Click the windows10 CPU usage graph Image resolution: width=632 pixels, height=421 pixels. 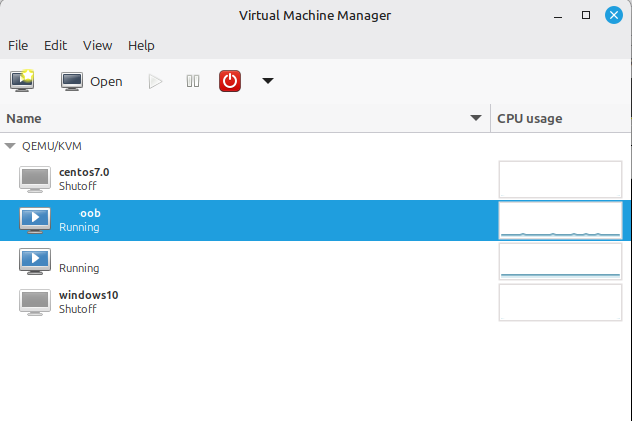tap(560, 302)
